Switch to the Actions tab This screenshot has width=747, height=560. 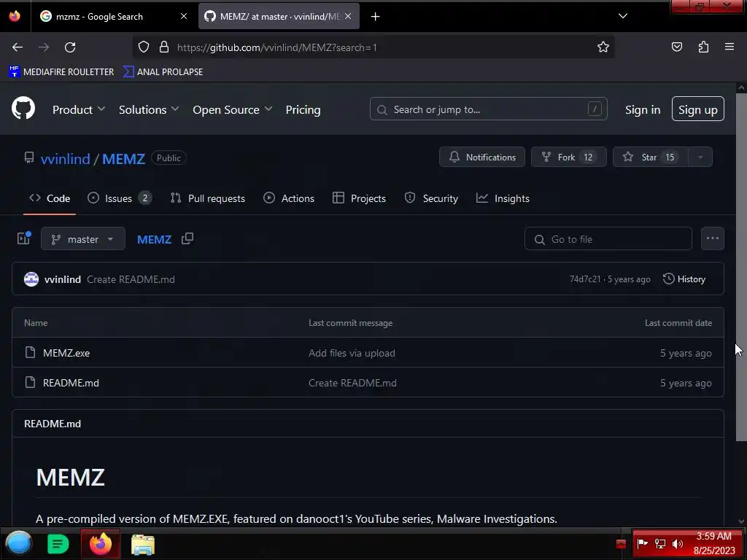click(289, 198)
